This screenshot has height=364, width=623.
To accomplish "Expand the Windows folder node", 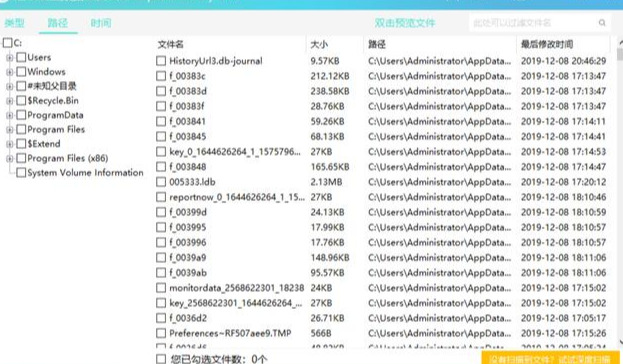I will 10,72.
